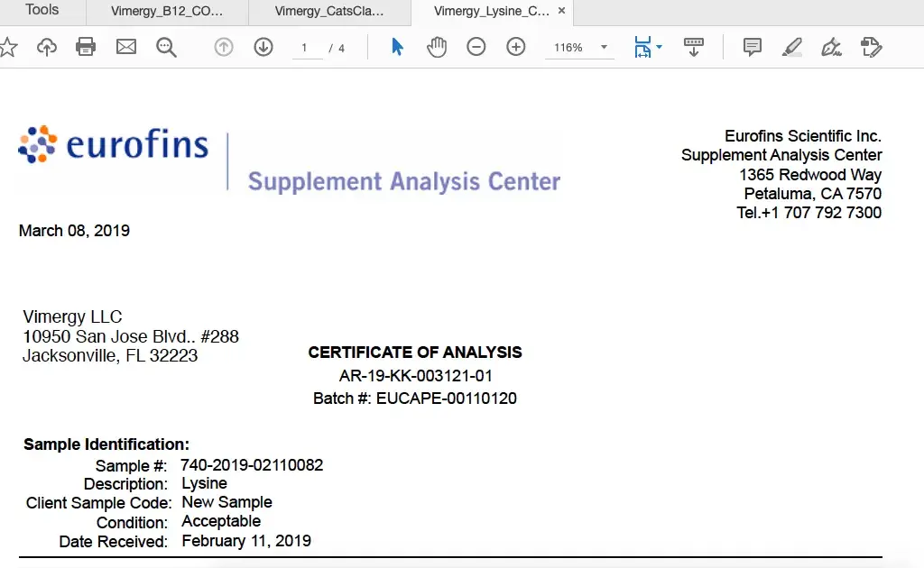Open the sign document pen tool
Screen dimensions: 924x568
[831, 47]
